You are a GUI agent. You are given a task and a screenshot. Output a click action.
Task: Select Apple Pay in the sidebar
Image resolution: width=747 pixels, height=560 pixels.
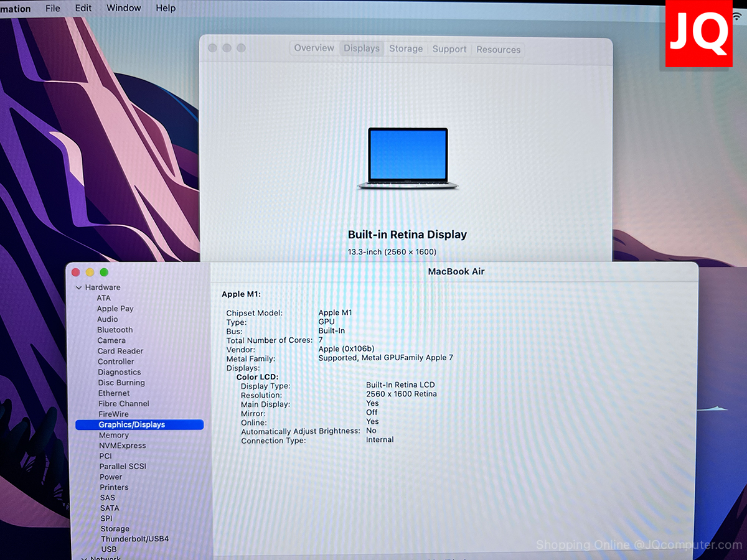(115, 309)
